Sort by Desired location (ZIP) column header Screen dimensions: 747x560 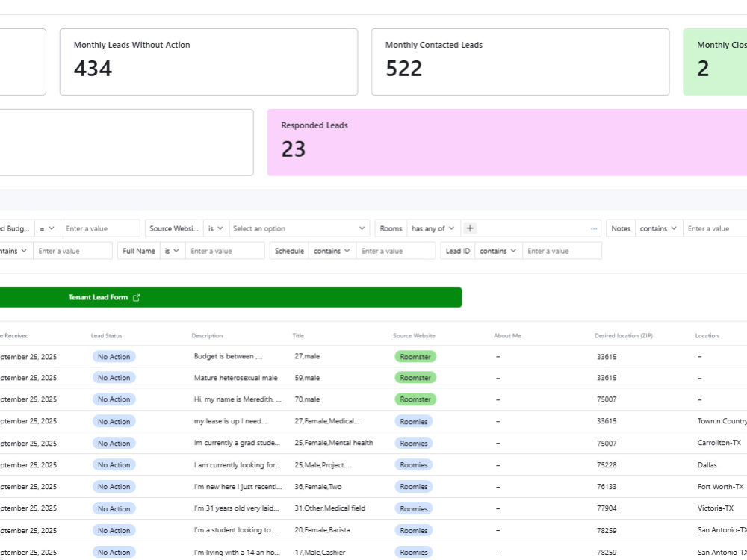[623, 336]
